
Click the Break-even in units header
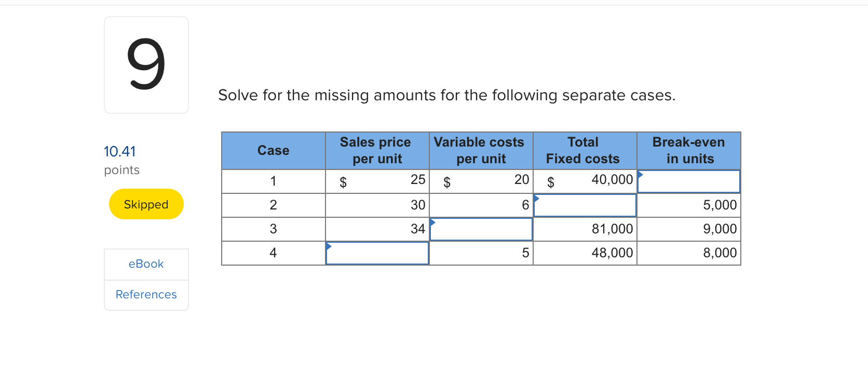688,150
